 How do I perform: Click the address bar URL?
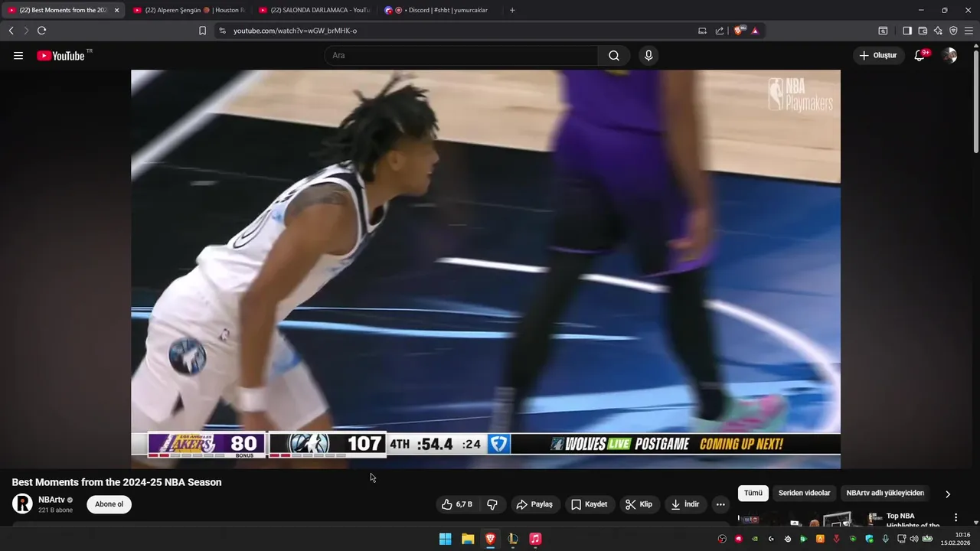[295, 31]
